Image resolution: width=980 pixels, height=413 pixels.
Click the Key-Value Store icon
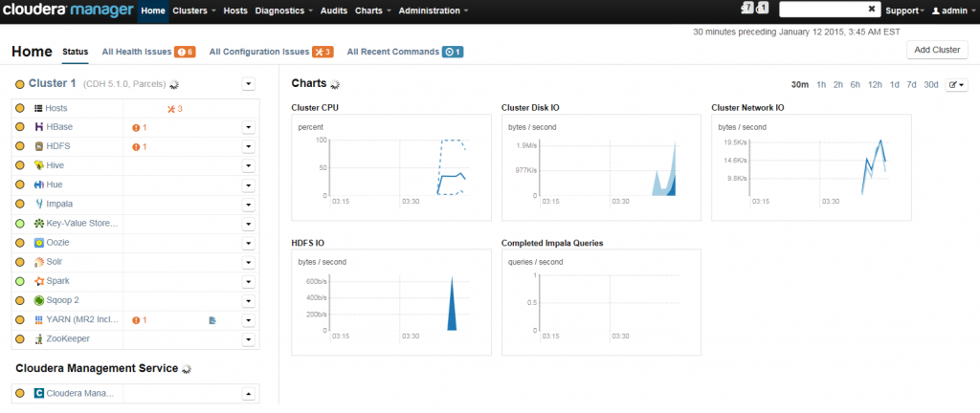click(x=38, y=224)
